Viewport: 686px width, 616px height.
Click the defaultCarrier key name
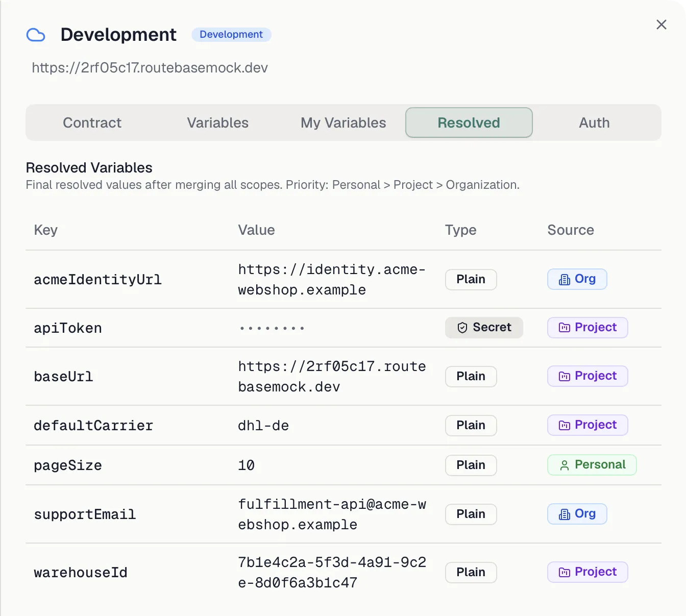click(x=93, y=426)
